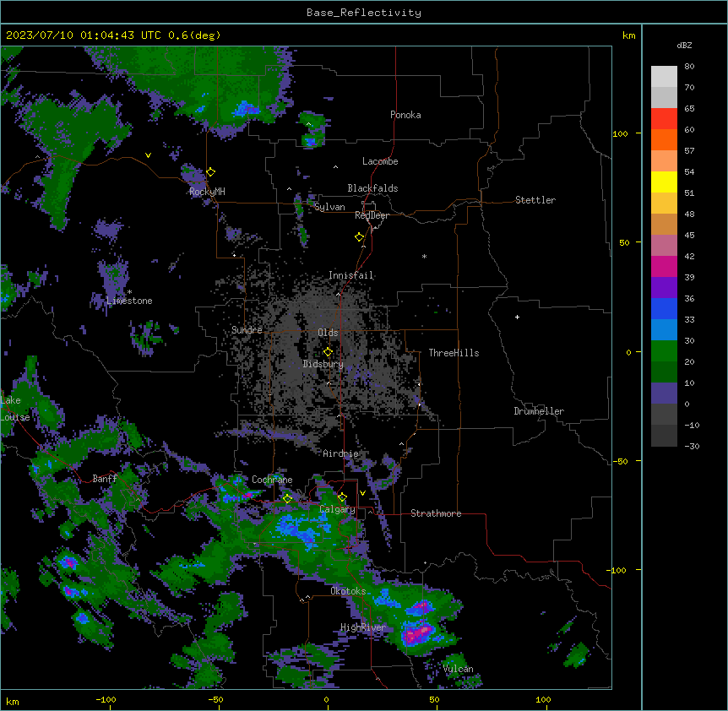Click the white asterisk above Limestone label
728x711 pixels.
coord(130,292)
